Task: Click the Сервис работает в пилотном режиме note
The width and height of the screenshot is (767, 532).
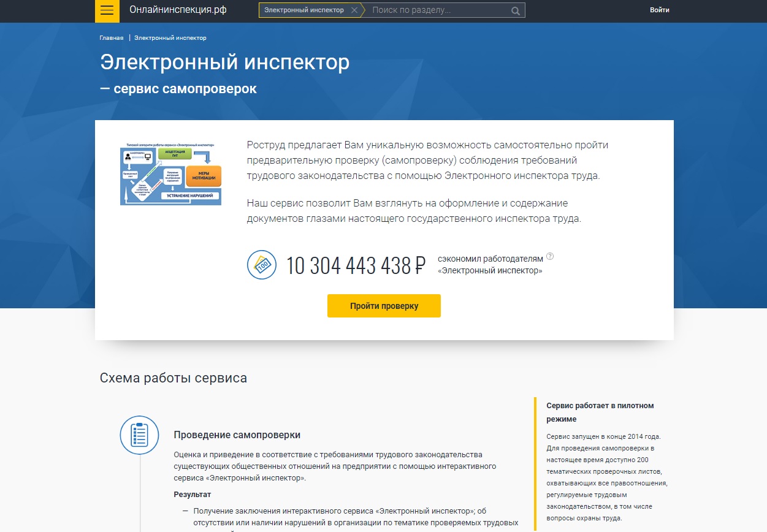Action: 600,412
